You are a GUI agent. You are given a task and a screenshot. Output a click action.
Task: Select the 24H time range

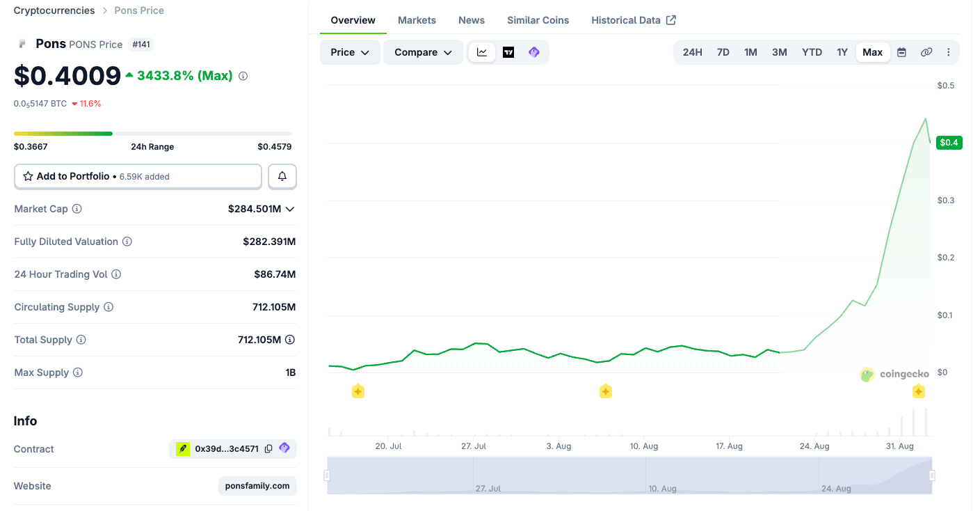click(x=693, y=52)
